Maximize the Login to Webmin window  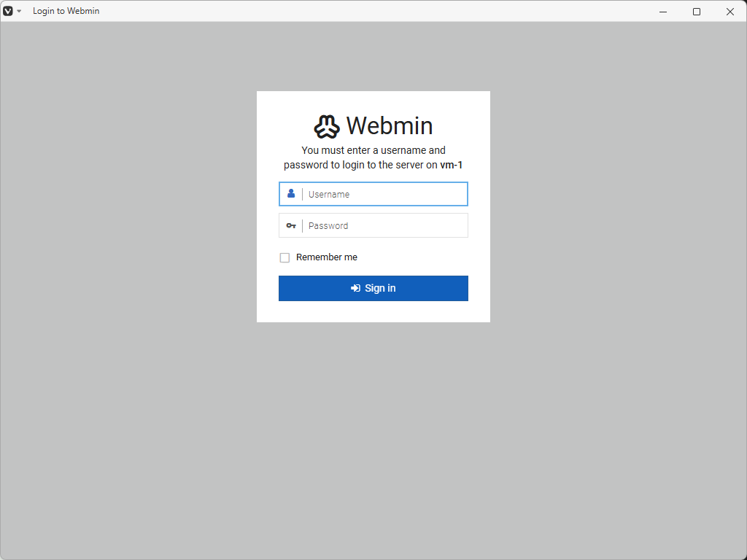pos(697,12)
